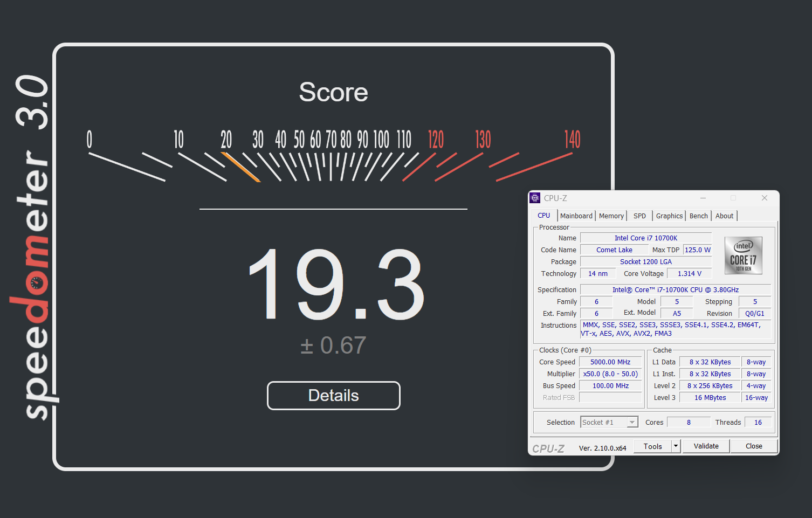Switch to the Mainboard tab in CPU-Z

[576, 216]
